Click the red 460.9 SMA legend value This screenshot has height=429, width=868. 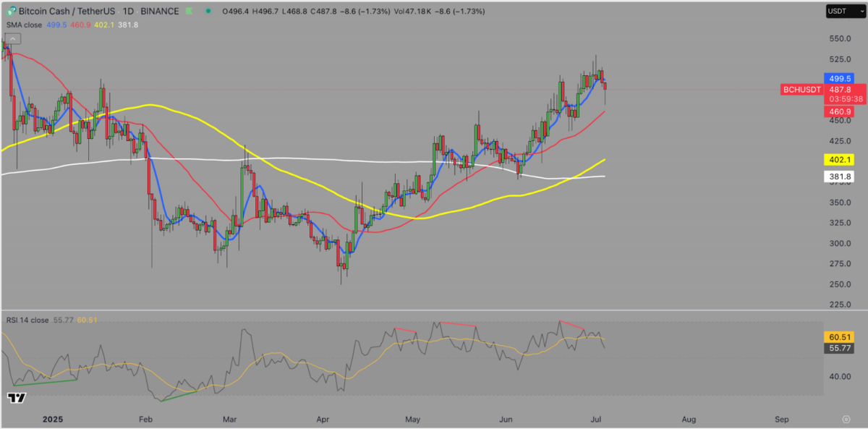point(80,25)
